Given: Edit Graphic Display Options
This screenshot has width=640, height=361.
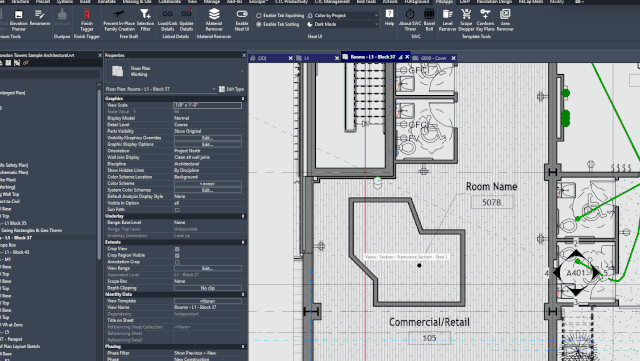Looking at the screenshot, I should point(207,145).
